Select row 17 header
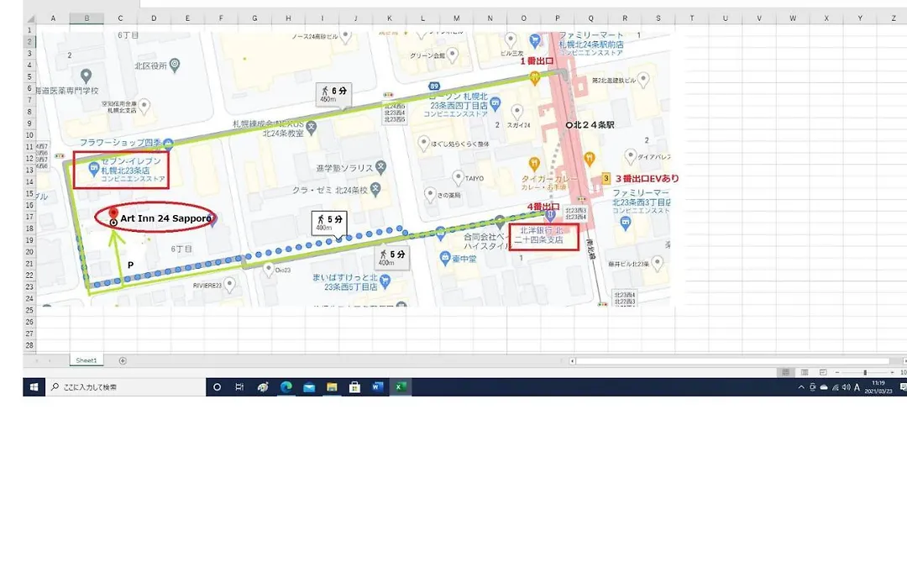 pyautogui.click(x=29, y=217)
